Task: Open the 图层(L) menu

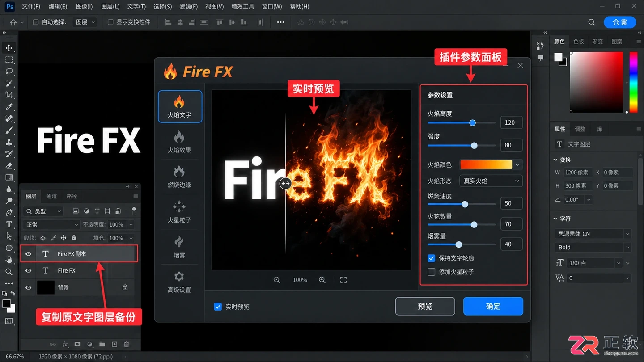Action: coord(110,7)
